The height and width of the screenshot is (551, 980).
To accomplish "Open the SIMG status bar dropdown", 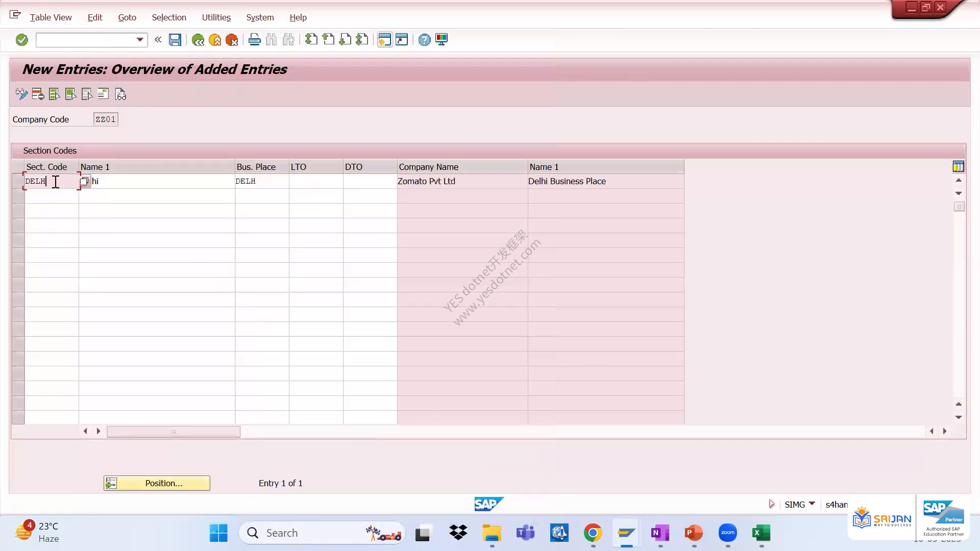I will [812, 504].
